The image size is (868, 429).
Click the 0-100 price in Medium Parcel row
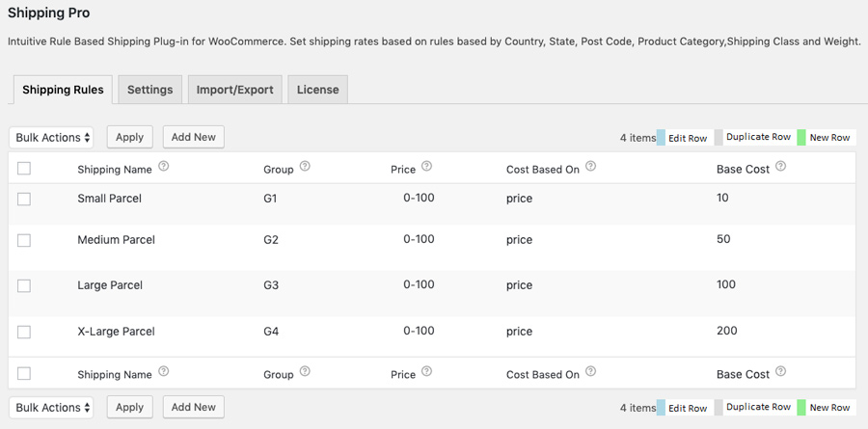pyautogui.click(x=420, y=238)
